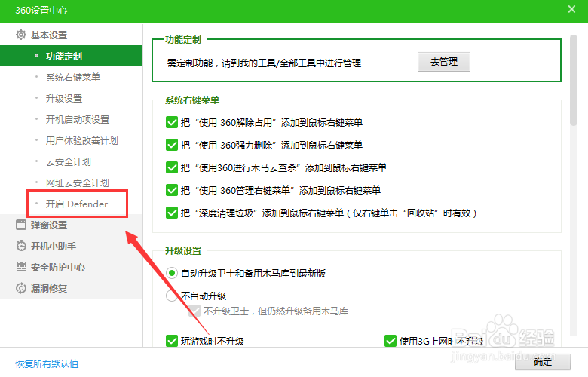Close the 360设置中心 window
Viewport: 588px width, 377px height.
(x=571, y=9)
